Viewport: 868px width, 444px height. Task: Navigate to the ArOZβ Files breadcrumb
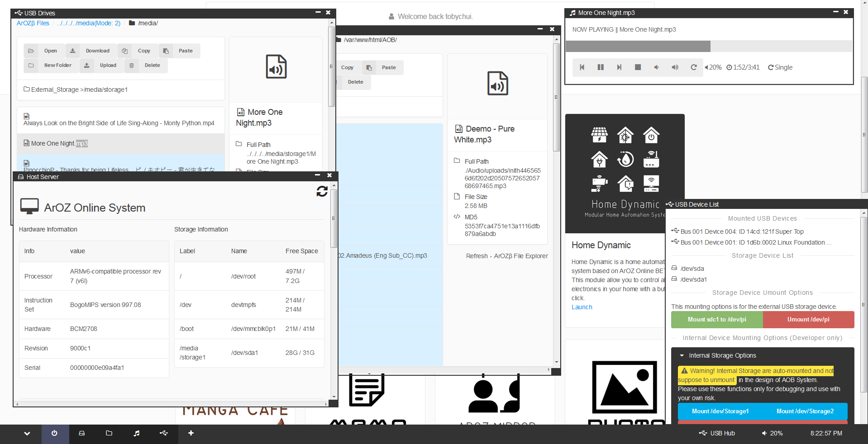click(33, 23)
